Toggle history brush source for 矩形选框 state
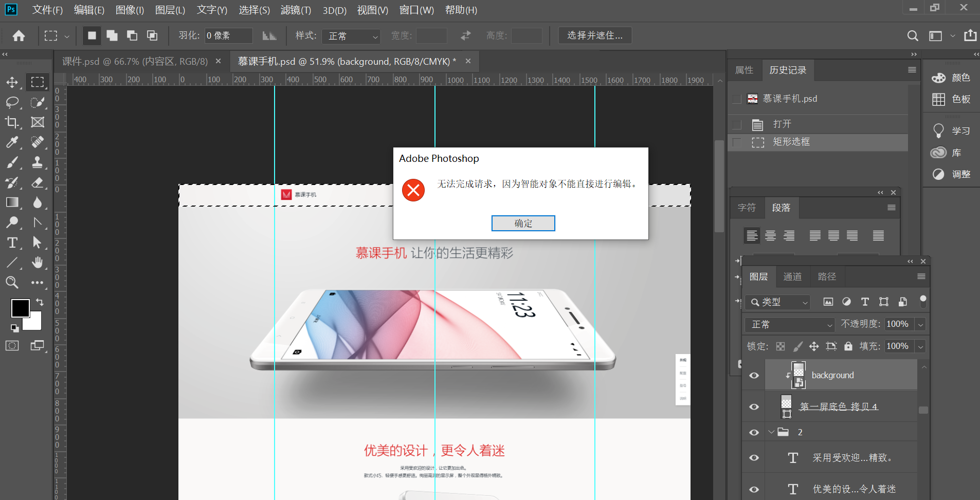 737,142
